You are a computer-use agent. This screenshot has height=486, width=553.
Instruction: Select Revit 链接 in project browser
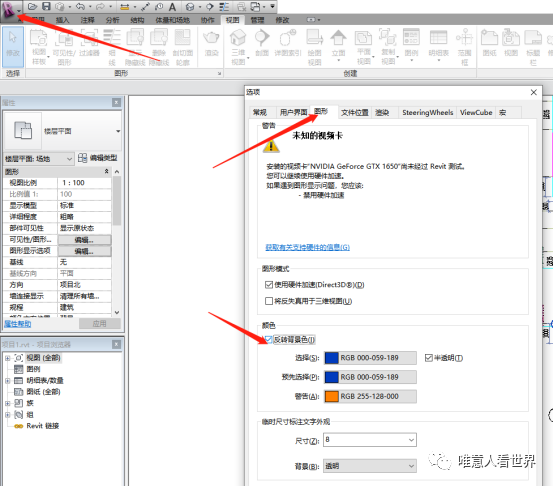click(x=43, y=426)
